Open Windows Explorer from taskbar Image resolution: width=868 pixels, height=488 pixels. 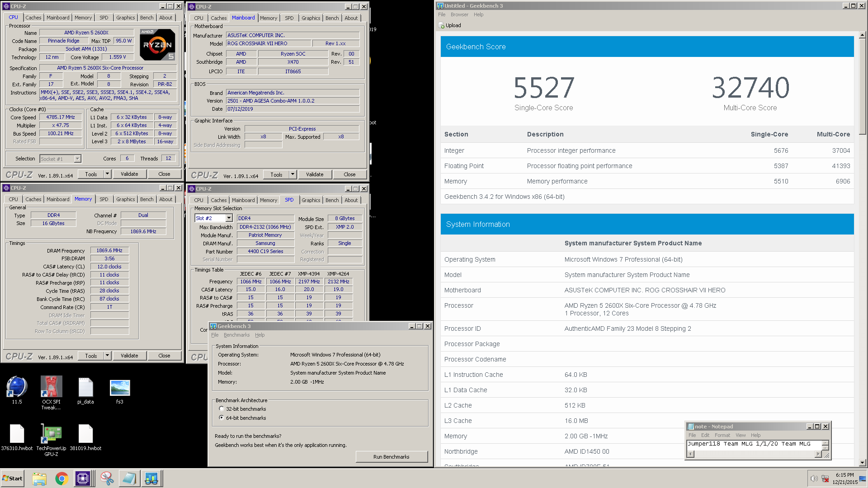pyautogui.click(x=39, y=479)
